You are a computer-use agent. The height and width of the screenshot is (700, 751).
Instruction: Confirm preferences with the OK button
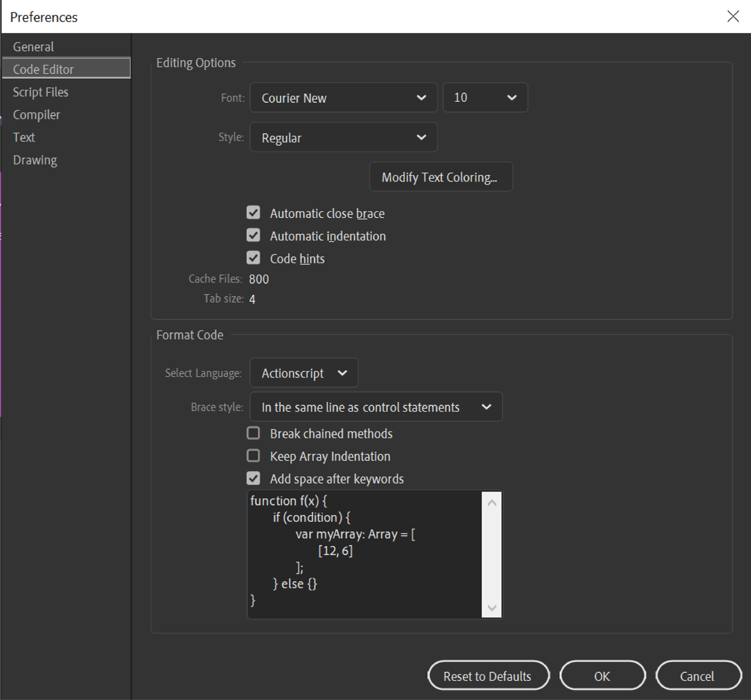click(x=602, y=676)
